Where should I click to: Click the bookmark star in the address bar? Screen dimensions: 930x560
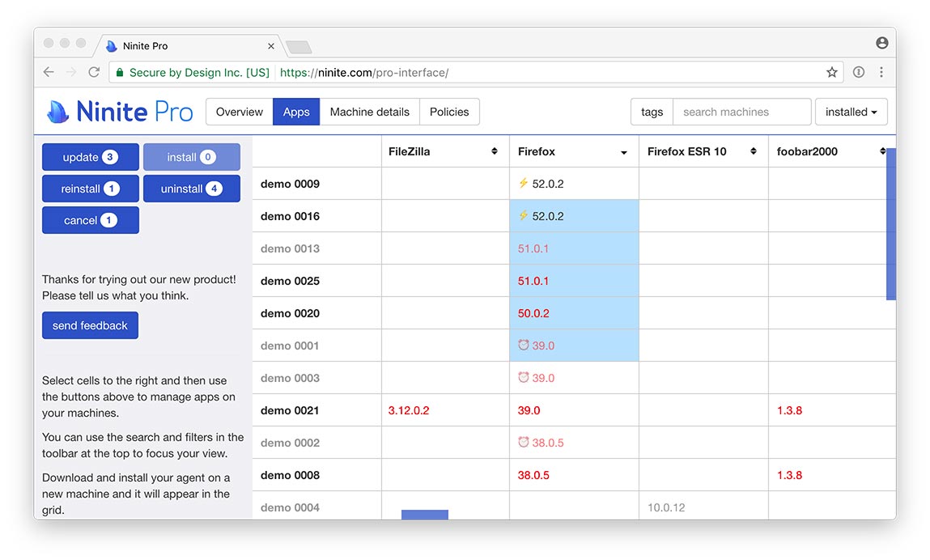832,72
